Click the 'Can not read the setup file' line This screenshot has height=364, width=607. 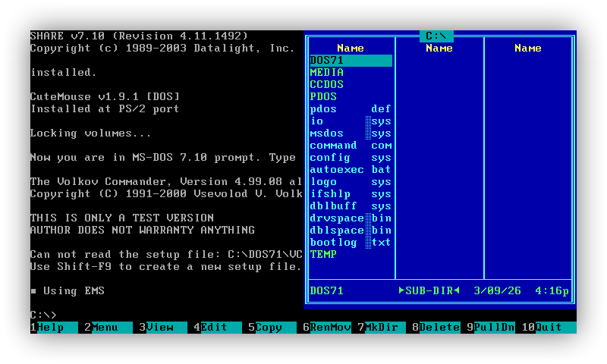166,254
